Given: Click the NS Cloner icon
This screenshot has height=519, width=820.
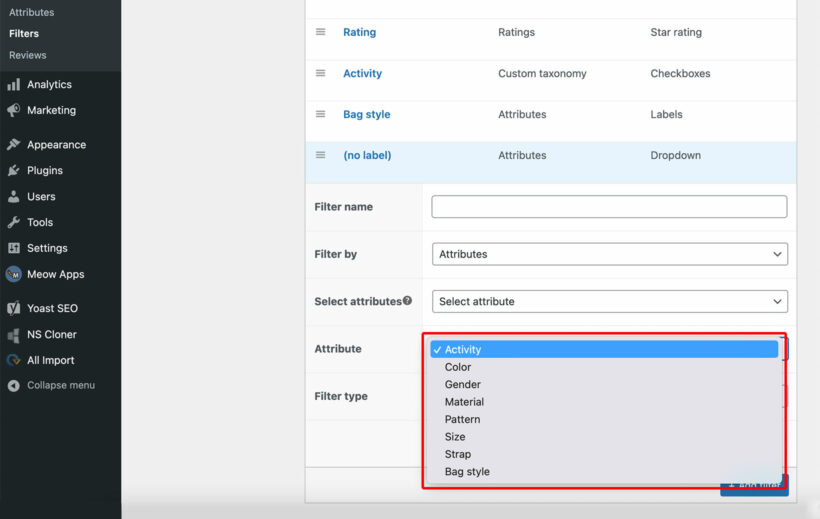Looking at the screenshot, I should (x=14, y=335).
